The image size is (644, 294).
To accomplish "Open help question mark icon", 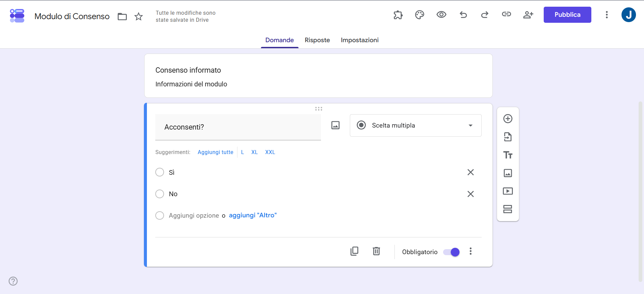I will (13, 281).
